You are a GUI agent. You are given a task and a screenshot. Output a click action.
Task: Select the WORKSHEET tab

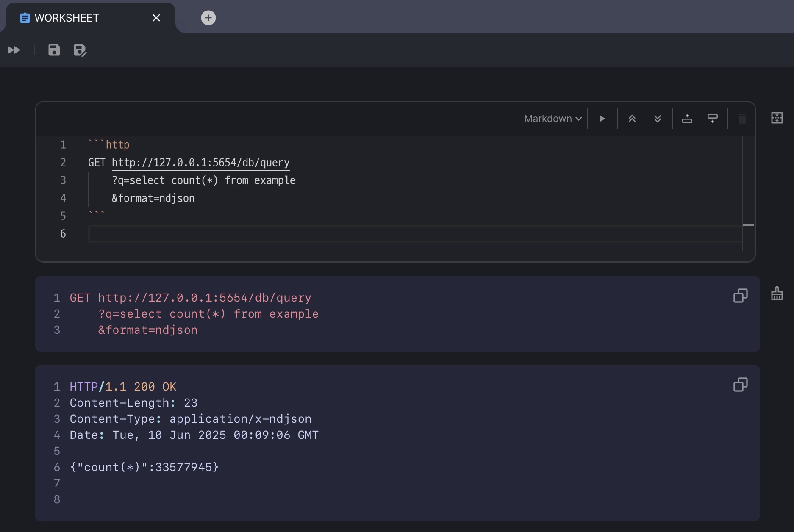67,18
